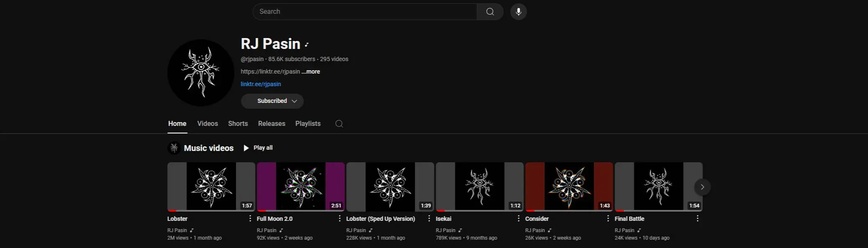The height and width of the screenshot is (248, 868).
Task: Click the 85.6K subscribers text
Action: tap(292, 59)
